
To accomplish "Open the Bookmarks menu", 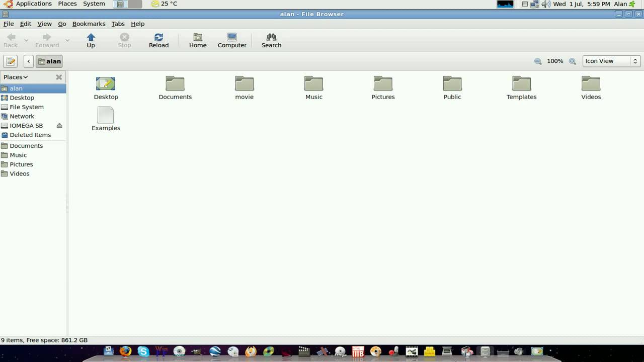I will 89,24.
